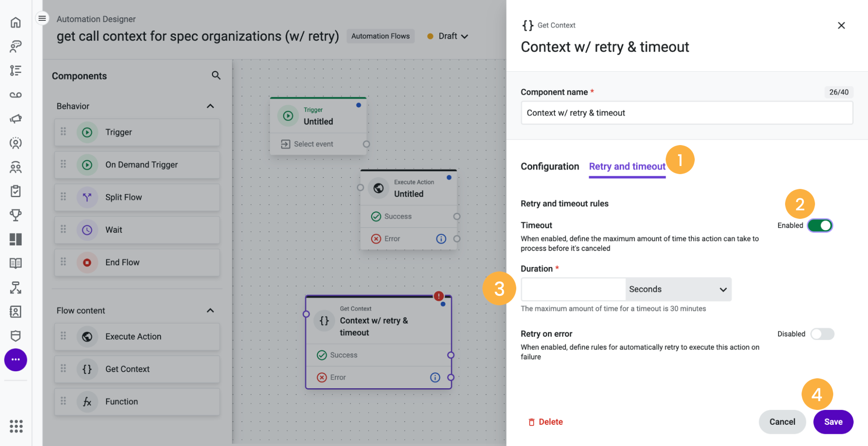
Task: Open the trophy icon in left sidebar
Action: tap(16, 215)
